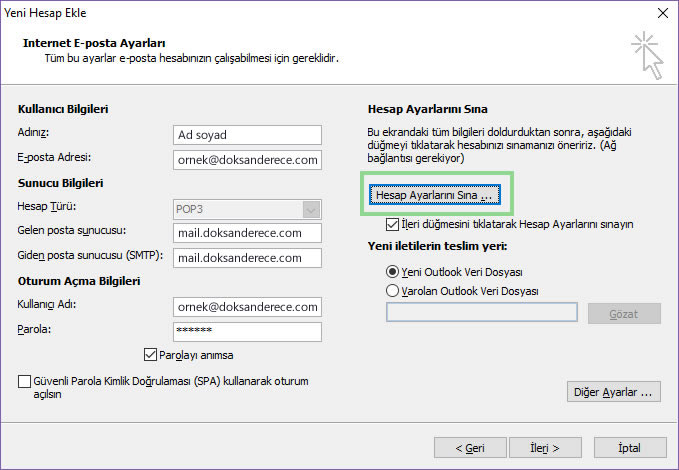The width and height of the screenshot is (679, 470).
Task: Click Hesap Ayarlarını Sına button
Action: click(x=435, y=195)
